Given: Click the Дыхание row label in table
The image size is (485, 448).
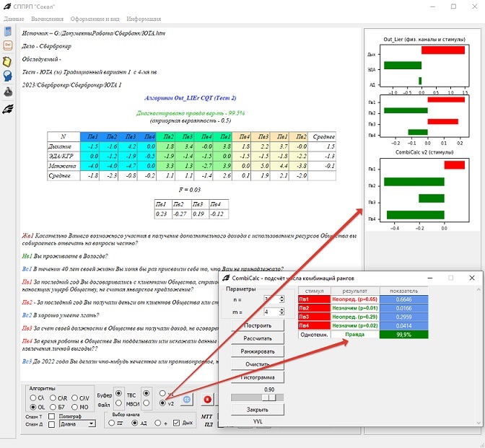Looking at the screenshot, I should pos(64,146).
